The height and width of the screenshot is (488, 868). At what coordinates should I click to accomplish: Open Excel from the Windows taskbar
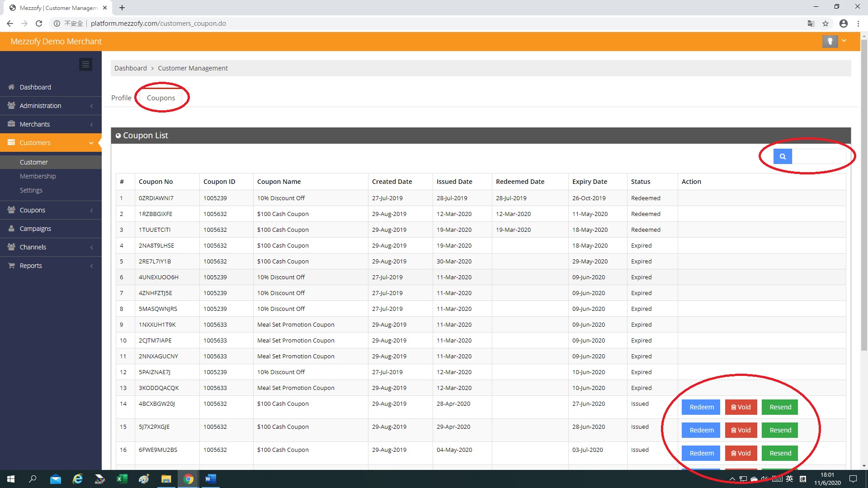tap(122, 479)
